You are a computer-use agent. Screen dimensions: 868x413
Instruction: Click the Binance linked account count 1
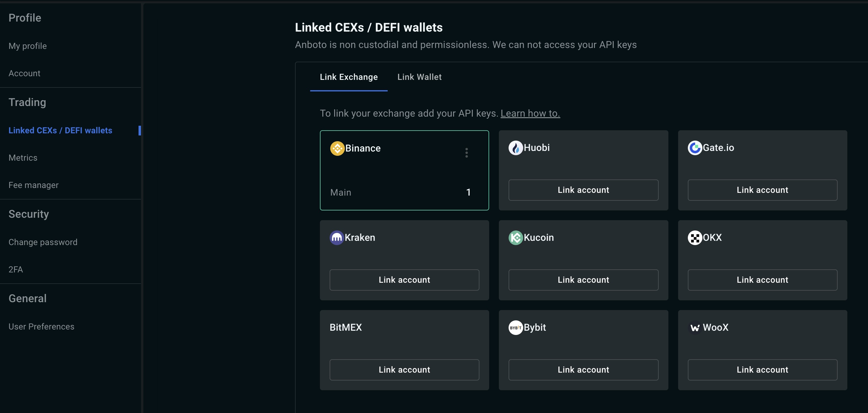click(x=468, y=192)
